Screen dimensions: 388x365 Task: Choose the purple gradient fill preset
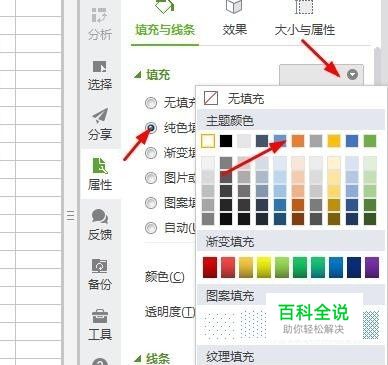click(x=372, y=267)
